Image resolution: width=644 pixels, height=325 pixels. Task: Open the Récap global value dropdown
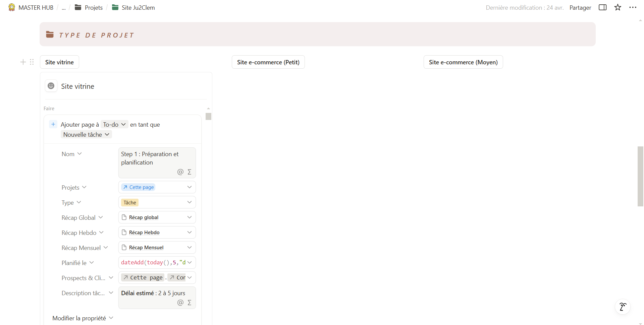coord(157,217)
